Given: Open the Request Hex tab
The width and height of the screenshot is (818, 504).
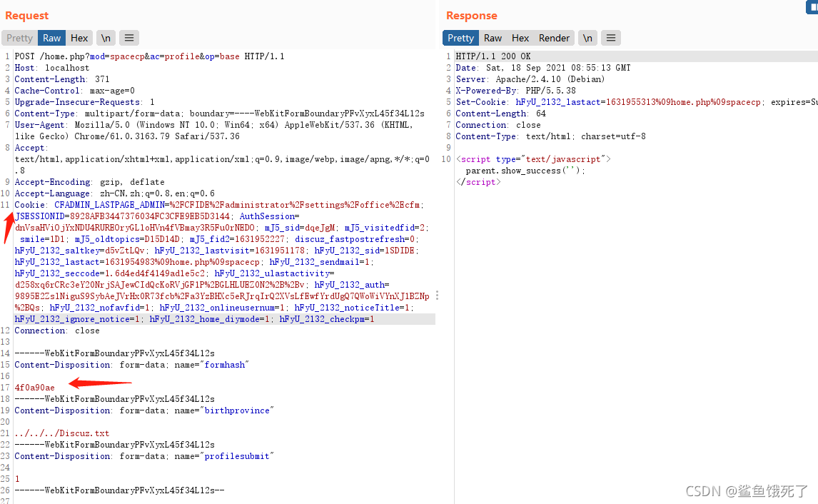Looking at the screenshot, I should click(79, 38).
